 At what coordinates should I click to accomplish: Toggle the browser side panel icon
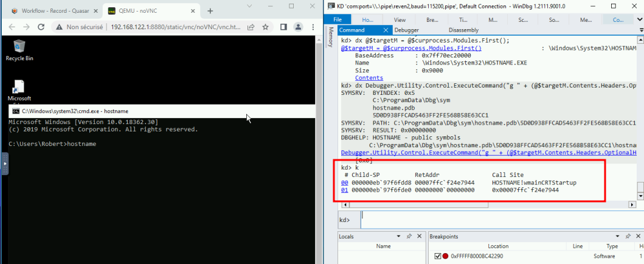click(x=283, y=27)
